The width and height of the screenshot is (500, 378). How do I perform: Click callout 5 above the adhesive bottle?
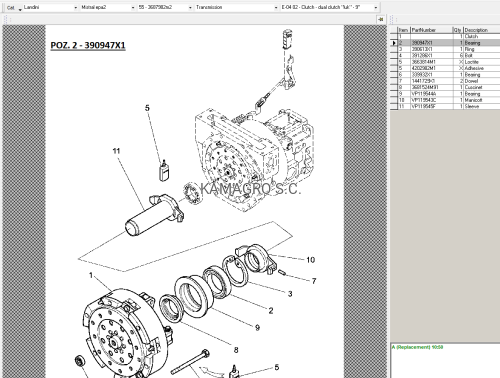(x=147, y=108)
